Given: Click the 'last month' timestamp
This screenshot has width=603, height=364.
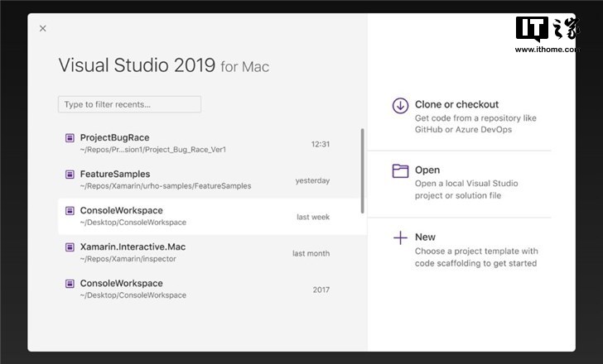Looking at the screenshot, I should [311, 253].
